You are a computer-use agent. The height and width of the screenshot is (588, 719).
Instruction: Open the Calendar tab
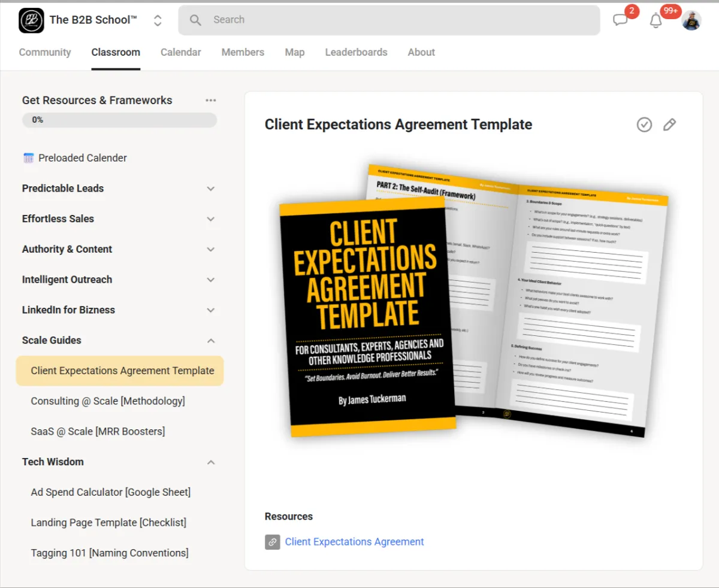[x=181, y=52]
